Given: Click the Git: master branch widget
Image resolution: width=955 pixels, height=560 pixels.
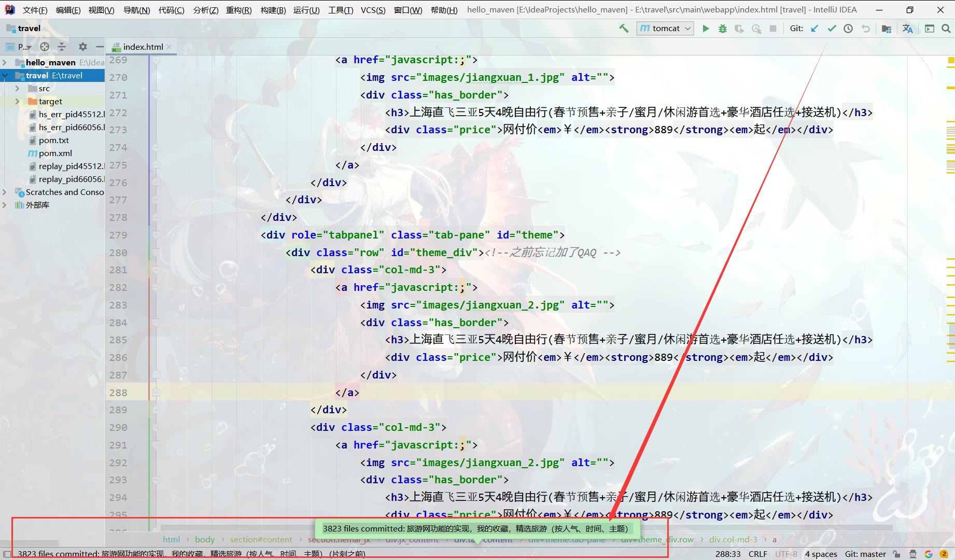Looking at the screenshot, I should coord(865,554).
